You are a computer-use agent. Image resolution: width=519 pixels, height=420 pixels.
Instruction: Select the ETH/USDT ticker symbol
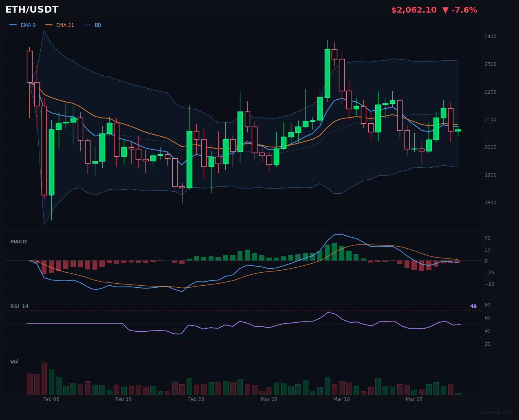click(x=31, y=9)
